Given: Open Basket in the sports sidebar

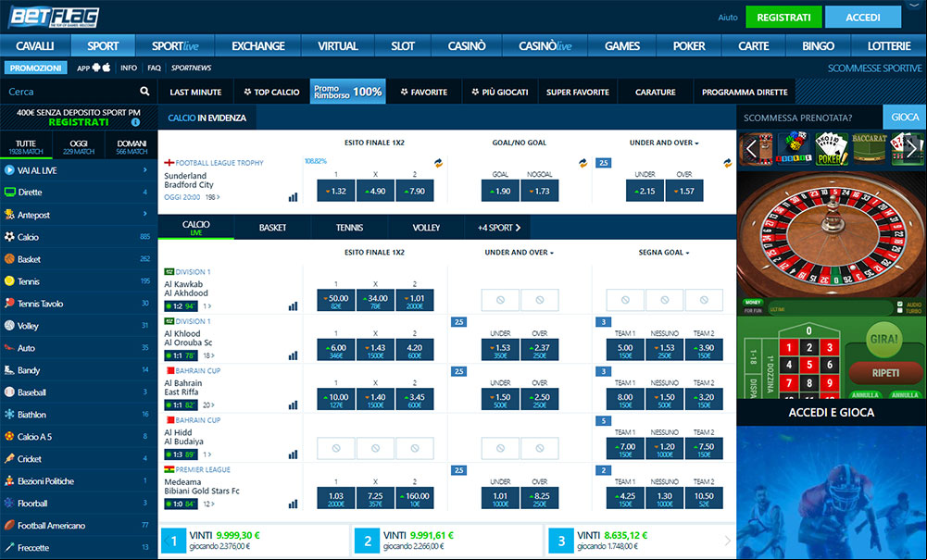Looking at the screenshot, I should (79, 259).
